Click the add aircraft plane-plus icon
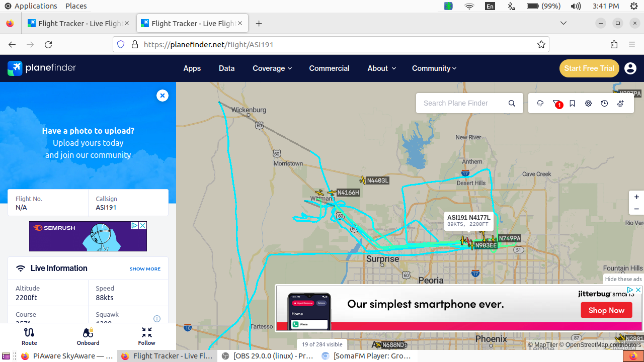The width and height of the screenshot is (644, 362). (x=621, y=103)
